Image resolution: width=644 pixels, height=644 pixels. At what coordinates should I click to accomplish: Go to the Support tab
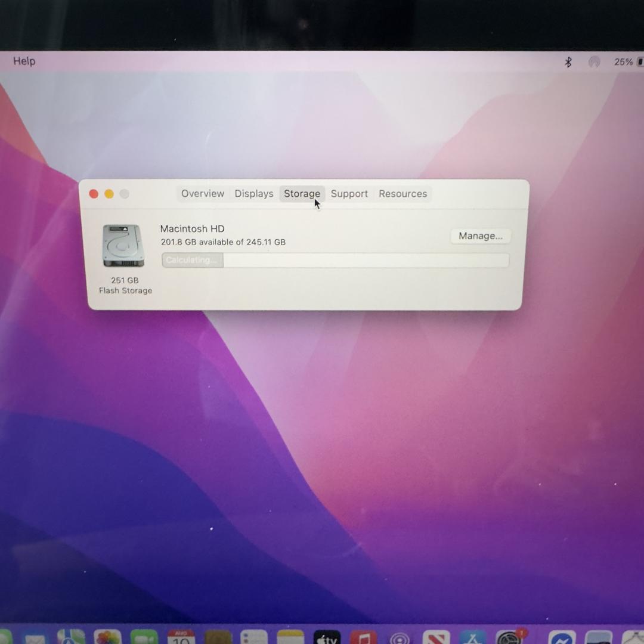pyautogui.click(x=349, y=193)
